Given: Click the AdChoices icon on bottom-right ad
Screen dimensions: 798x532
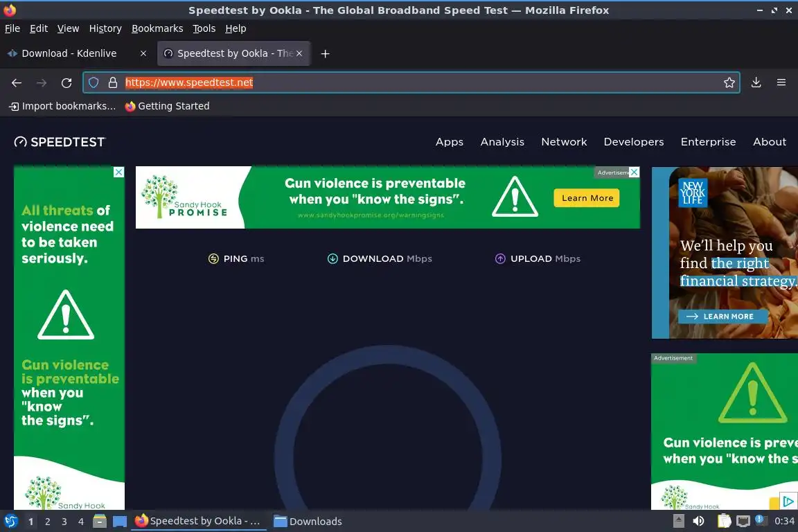Looking at the screenshot, I should pyautogui.click(x=788, y=502).
